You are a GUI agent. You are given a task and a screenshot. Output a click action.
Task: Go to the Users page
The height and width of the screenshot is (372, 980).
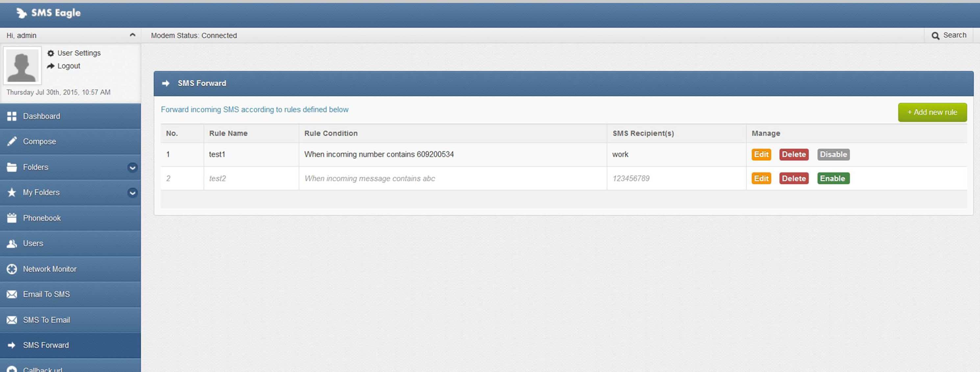tap(70, 244)
